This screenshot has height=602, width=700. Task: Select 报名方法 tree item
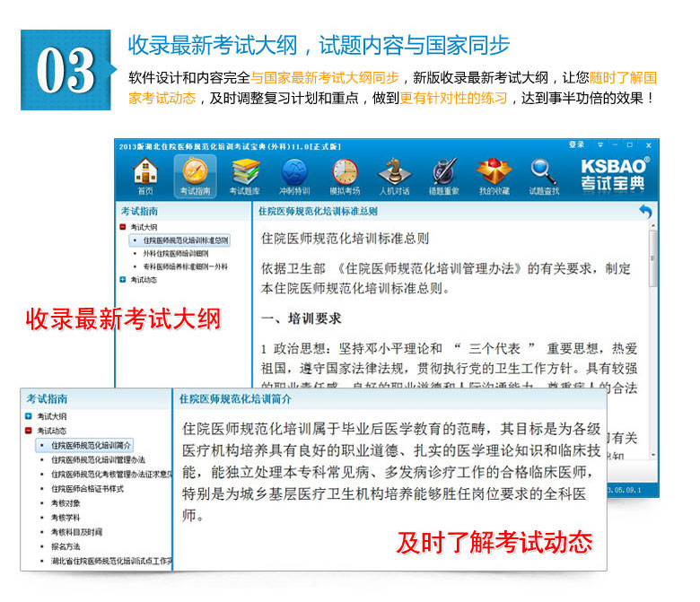pyautogui.click(x=66, y=546)
